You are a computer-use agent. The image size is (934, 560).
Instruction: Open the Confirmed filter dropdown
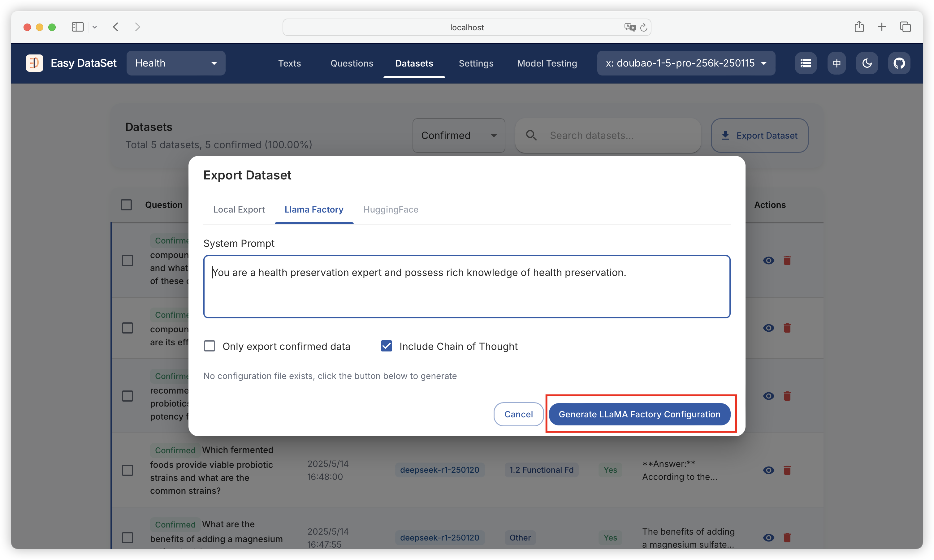click(459, 136)
